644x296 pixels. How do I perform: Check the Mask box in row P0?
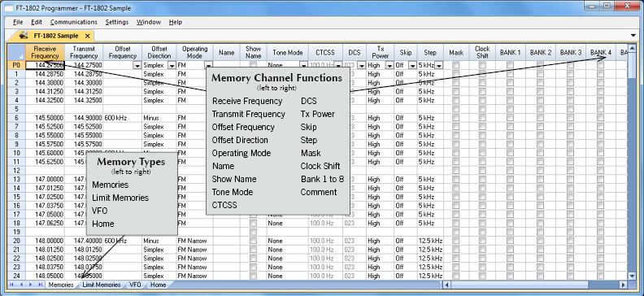[456, 65]
